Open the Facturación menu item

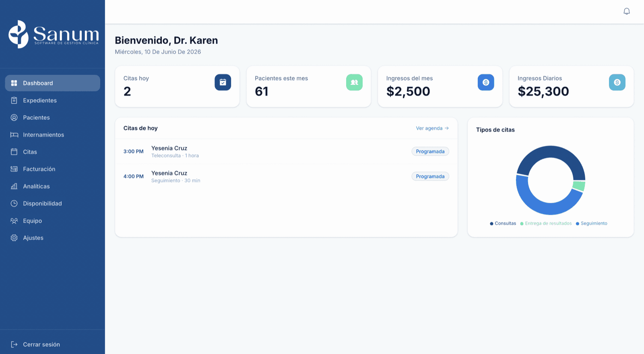point(52,169)
